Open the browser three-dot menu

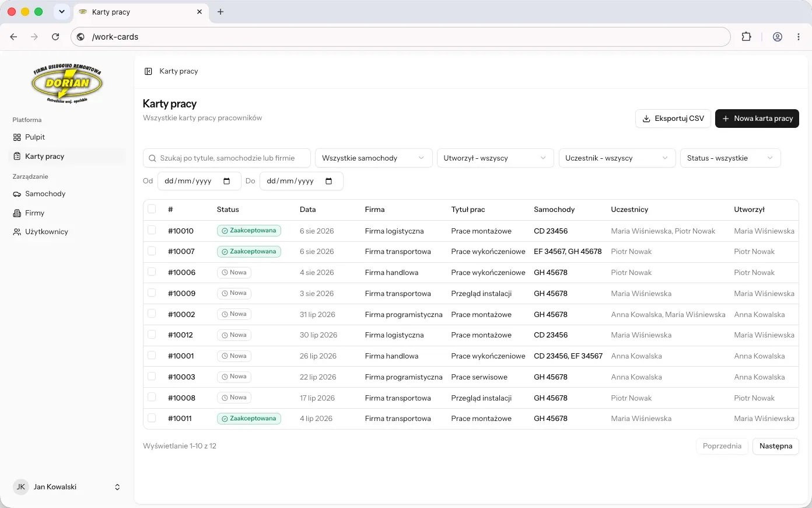799,37
